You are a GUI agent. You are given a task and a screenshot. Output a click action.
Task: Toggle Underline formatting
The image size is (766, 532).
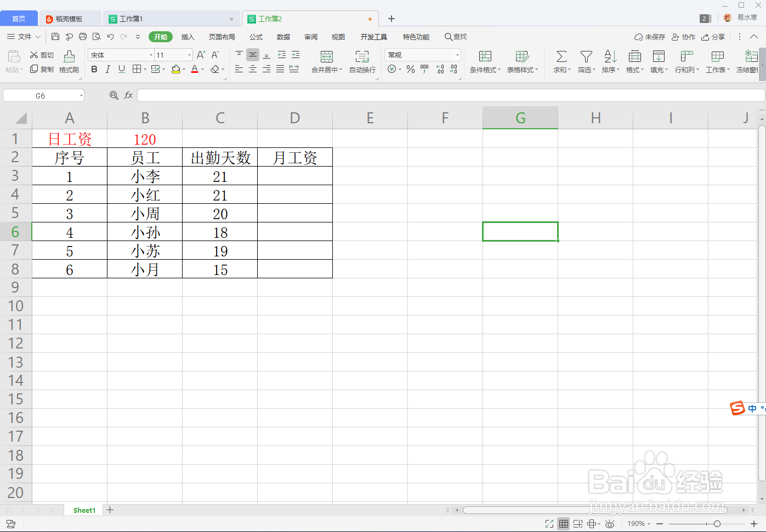(122, 69)
